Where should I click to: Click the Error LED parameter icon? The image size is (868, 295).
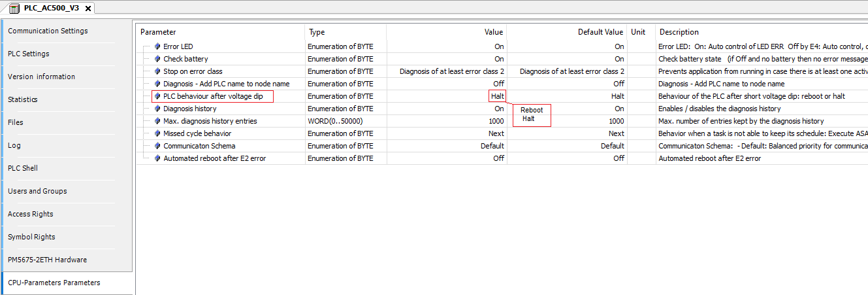157,46
